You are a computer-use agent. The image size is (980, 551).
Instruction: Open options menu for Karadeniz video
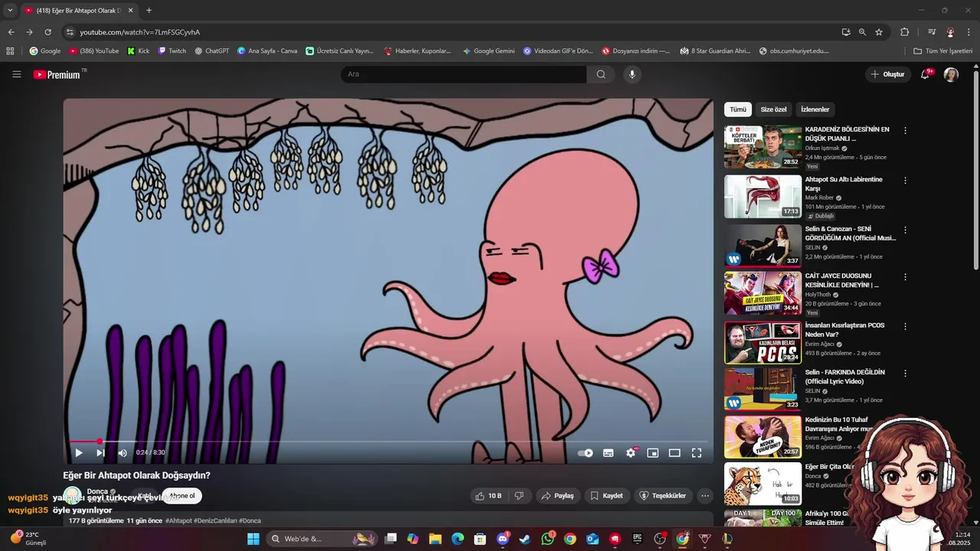pos(905,131)
